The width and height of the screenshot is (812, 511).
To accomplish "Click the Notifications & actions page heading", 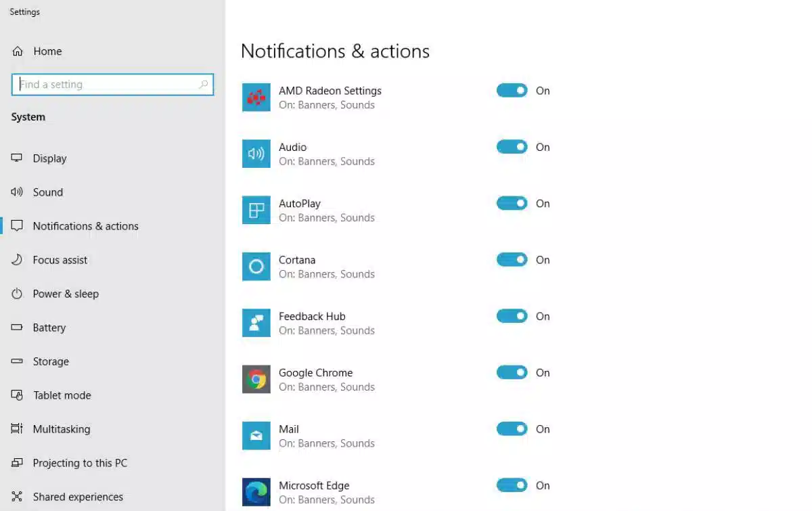I will tap(335, 51).
